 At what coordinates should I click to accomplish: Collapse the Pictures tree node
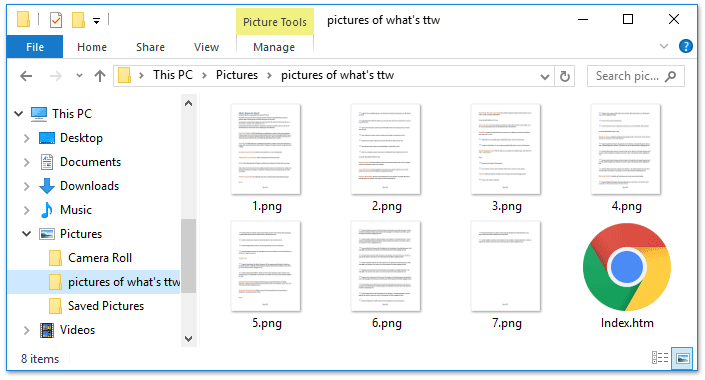(x=27, y=234)
